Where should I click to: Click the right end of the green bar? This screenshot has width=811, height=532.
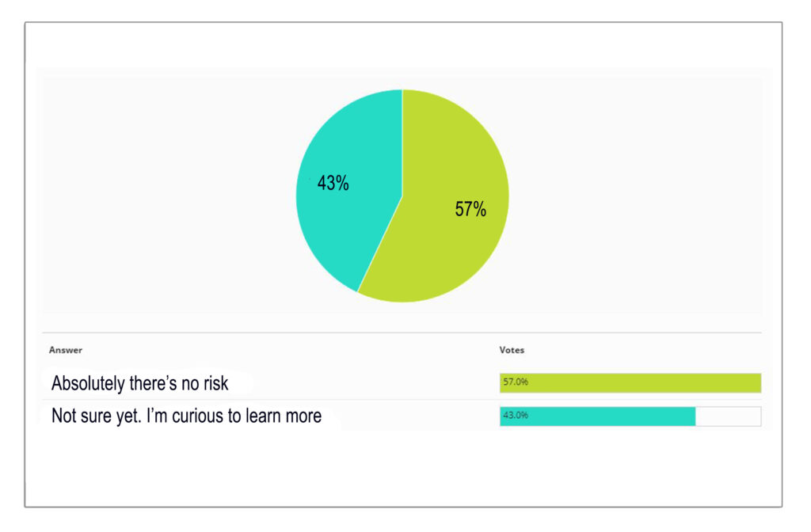point(756,383)
